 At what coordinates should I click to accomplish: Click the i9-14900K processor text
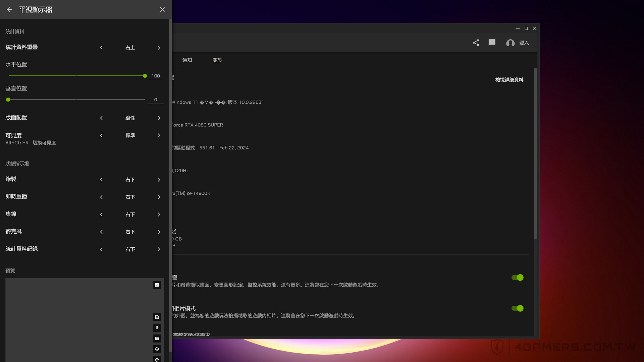tap(191, 193)
